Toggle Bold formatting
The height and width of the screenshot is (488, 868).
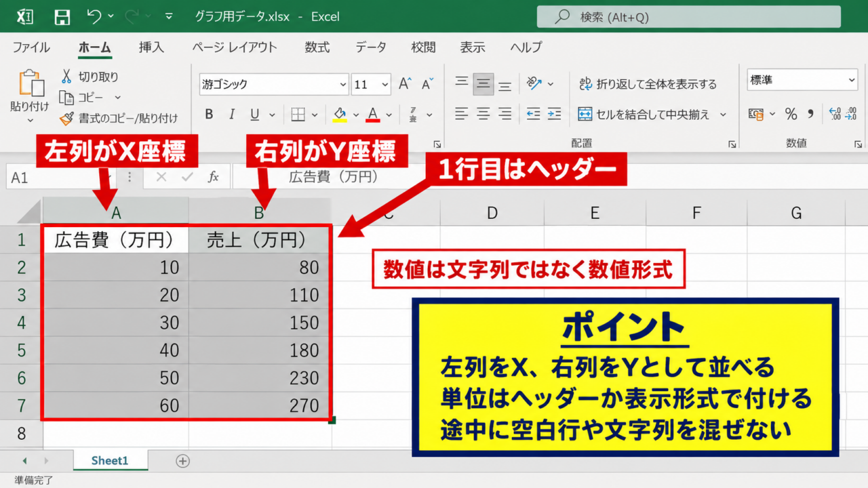coord(209,114)
